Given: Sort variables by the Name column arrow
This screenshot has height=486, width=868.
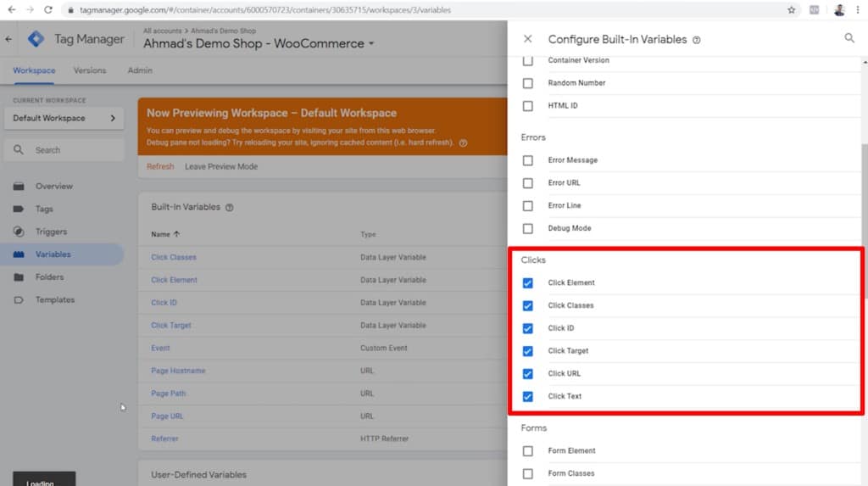Looking at the screenshot, I should pos(177,234).
